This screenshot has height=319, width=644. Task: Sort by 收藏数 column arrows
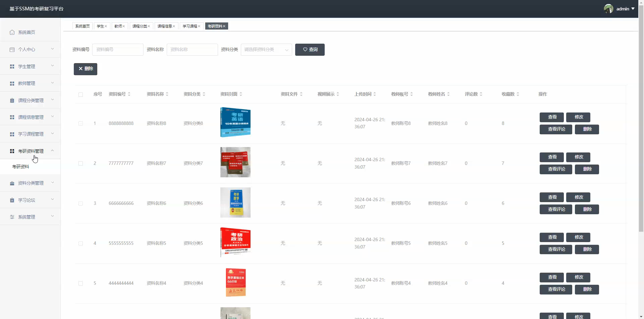coord(518,94)
